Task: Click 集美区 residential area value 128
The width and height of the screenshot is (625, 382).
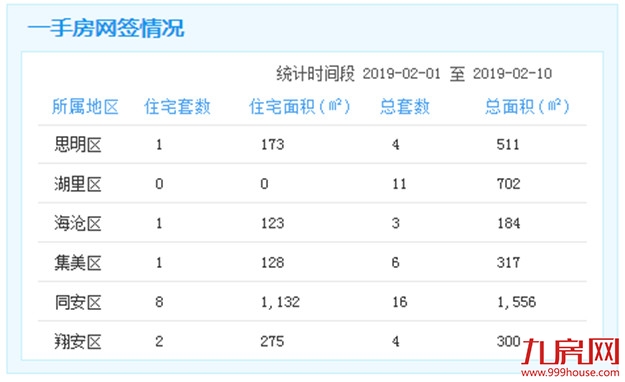Action: pos(273,263)
